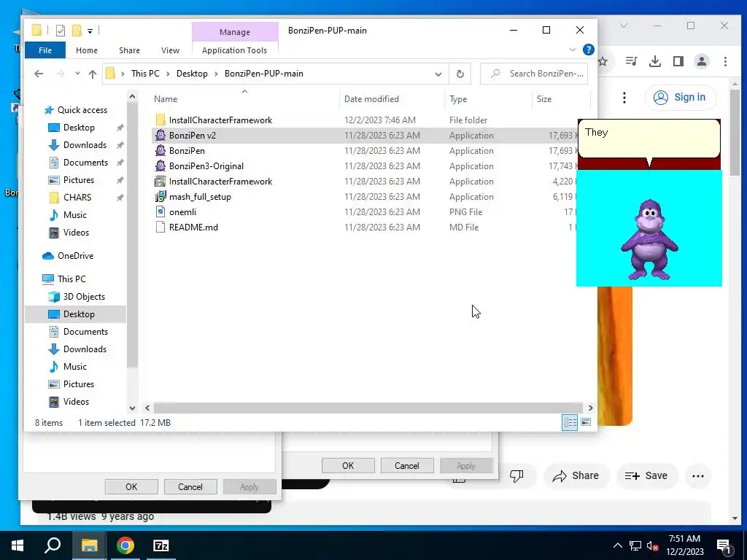This screenshot has width=747, height=560.
Task: Open media control icon in Chrome
Action: coord(632,61)
